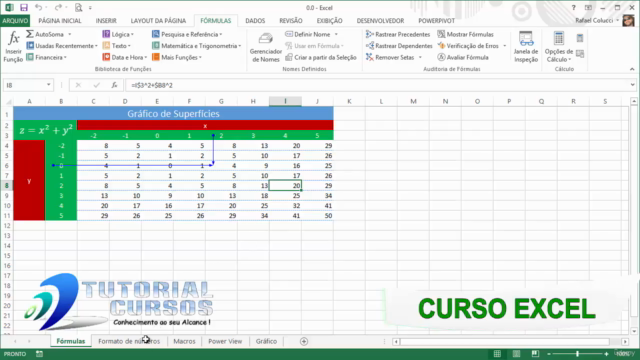640x360 pixels.
Task: Switch to Page Break Preview
Action: pos(535,354)
